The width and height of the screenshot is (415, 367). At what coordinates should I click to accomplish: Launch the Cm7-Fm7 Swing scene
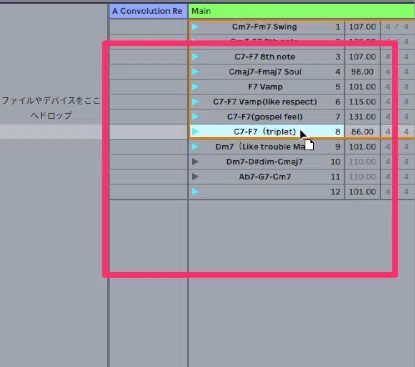[195, 27]
